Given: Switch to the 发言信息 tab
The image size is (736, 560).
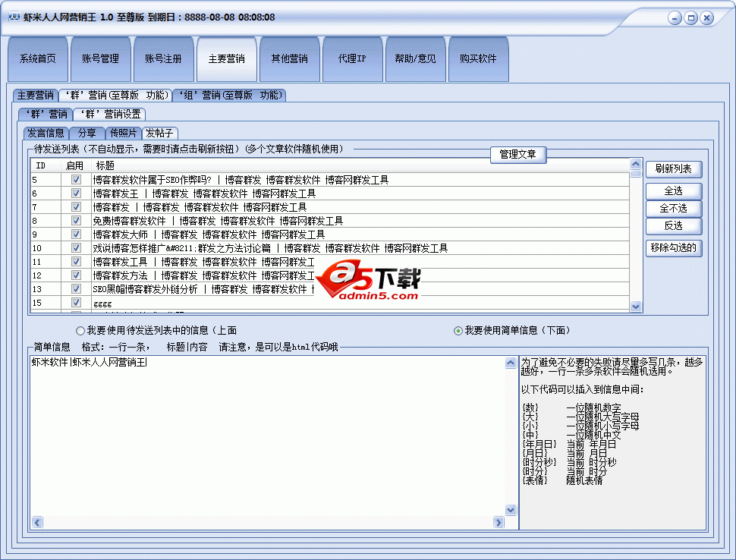Looking at the screenshot, I should click(x=46, y=133).
